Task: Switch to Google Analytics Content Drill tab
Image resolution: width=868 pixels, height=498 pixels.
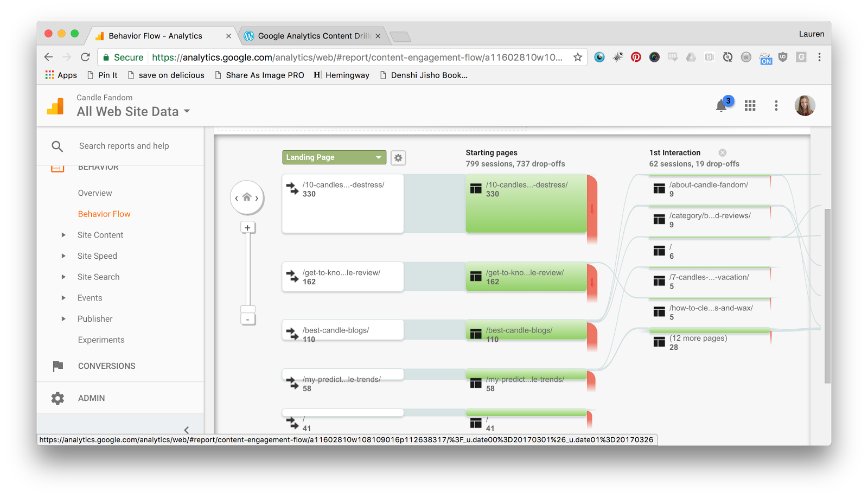Action: tap(312, 36)
